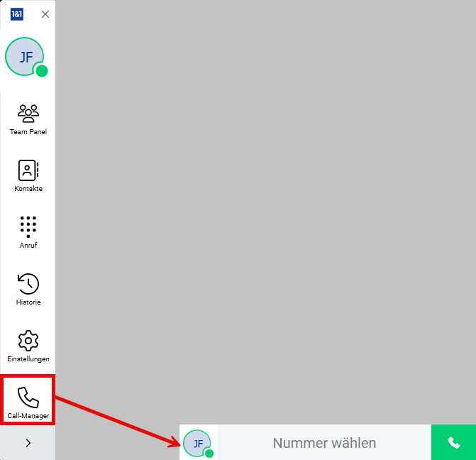Image resolution: width=476 pixels, height=460 pixels.
Task: Click the small JF avatar in call bar
Action: [197, 443]
